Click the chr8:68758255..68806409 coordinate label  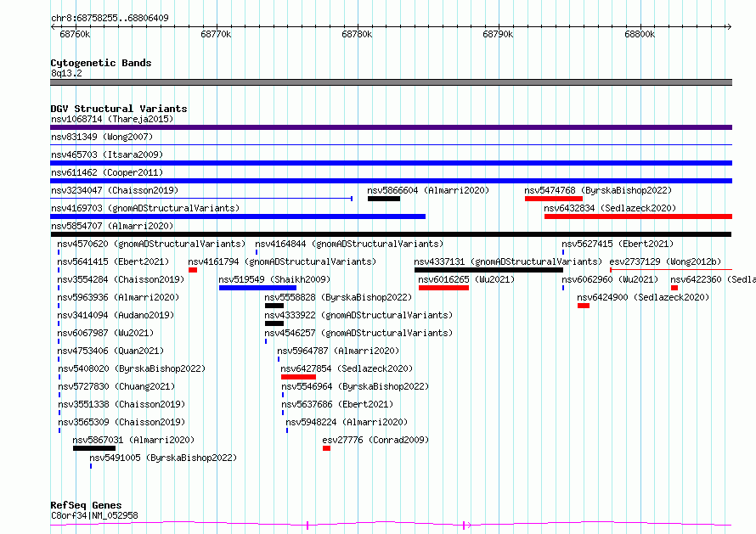click(110, 18)
